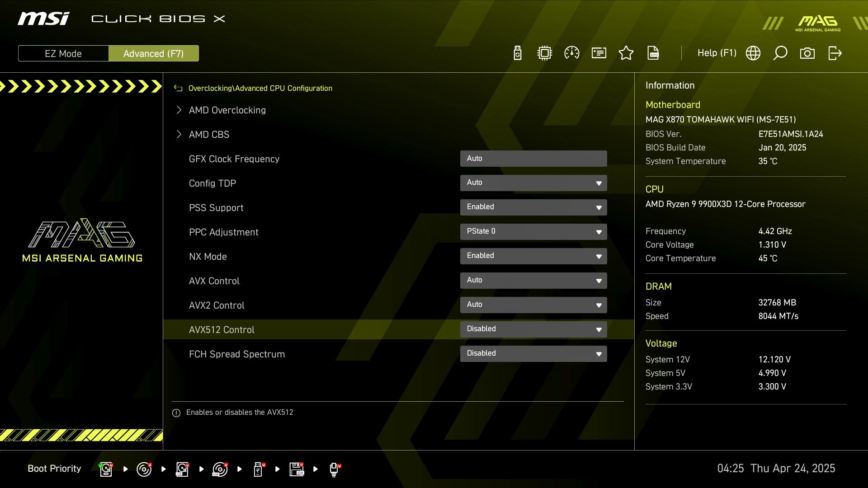Viewport: 868px width, 488px height.
Task: Click the LOG file icon
Action: point(653,53)
